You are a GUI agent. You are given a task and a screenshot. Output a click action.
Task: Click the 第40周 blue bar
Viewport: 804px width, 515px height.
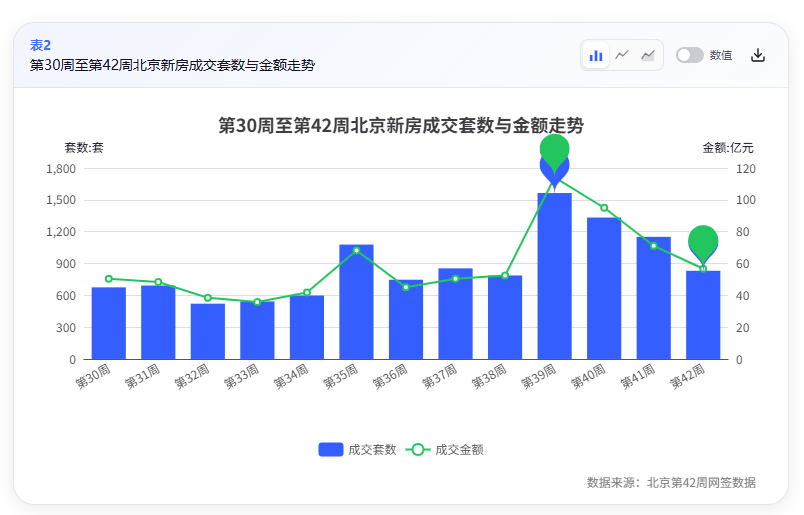pyautogui.click(x=604, y=288)
